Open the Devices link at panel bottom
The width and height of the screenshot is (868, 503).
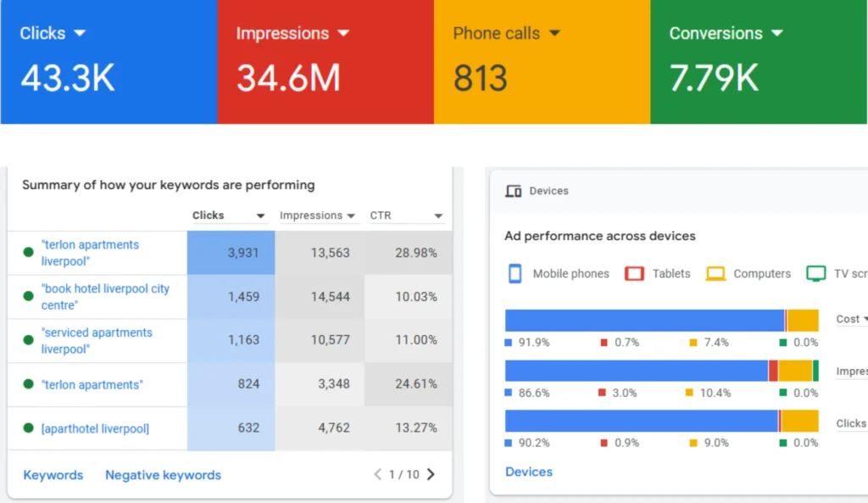click(x=529, y=472)
